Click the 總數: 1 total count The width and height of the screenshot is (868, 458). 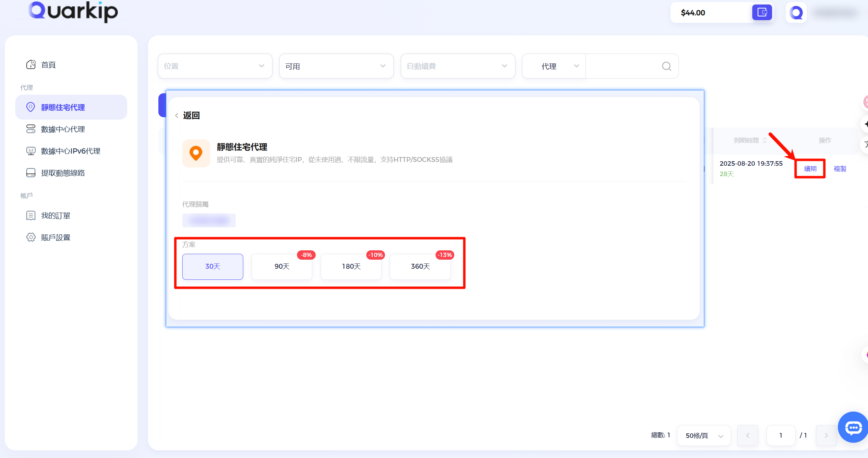660,435
